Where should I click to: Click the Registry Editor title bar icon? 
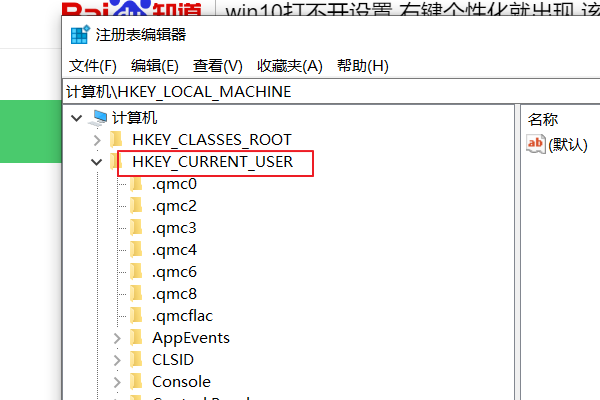pos(80,34)
